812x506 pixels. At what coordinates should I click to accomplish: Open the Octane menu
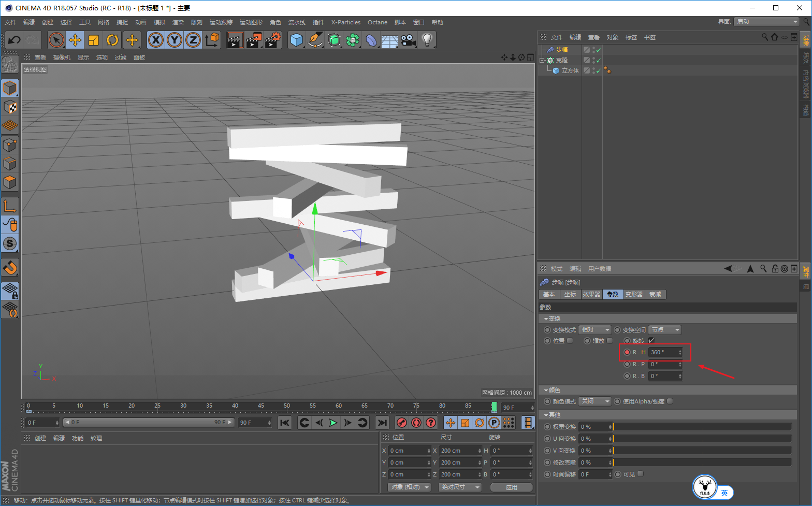point(378,22)
